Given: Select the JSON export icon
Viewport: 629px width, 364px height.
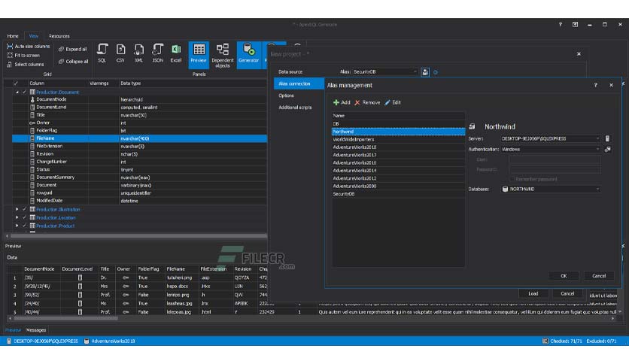Looking at the screenshot, I should tap(157, 53).
